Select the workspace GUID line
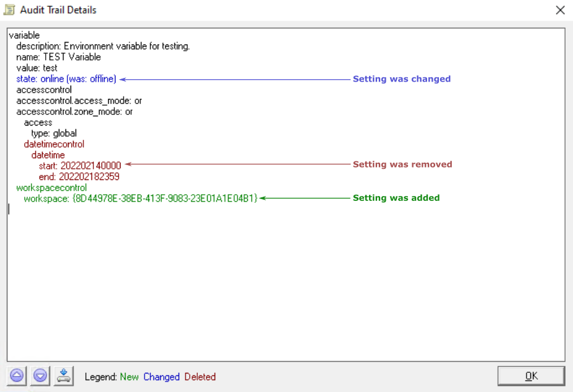The height and width of the screenshot is (392, 573). 142,198
